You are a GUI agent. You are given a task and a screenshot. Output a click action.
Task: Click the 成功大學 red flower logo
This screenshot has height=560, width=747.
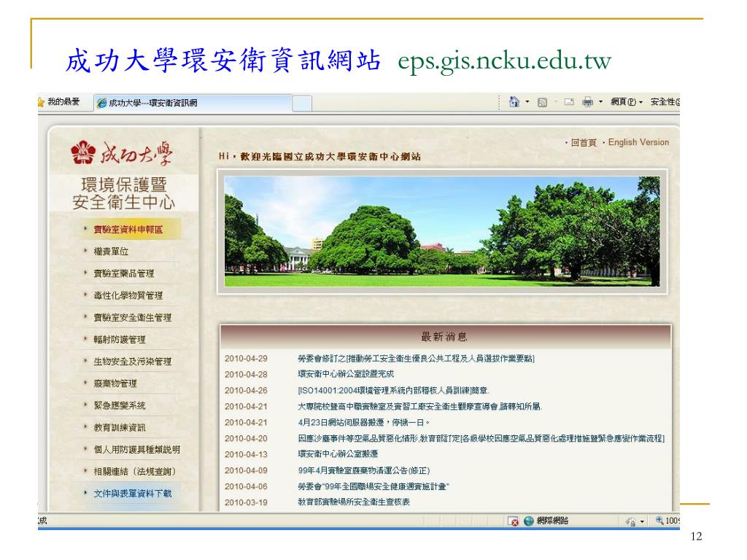pyautogui.click(x=83, y=152)
